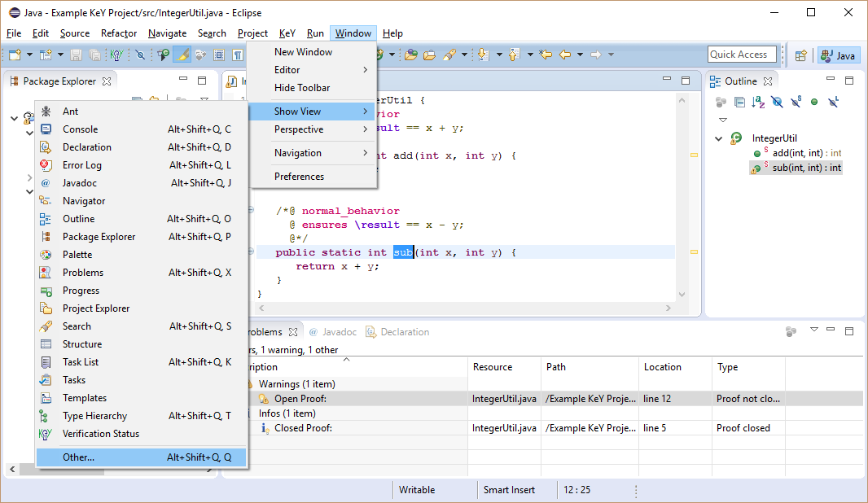Close the Package Explorer tab
Image resolution: width=868 pixels, height=503 pixels.
107,81
